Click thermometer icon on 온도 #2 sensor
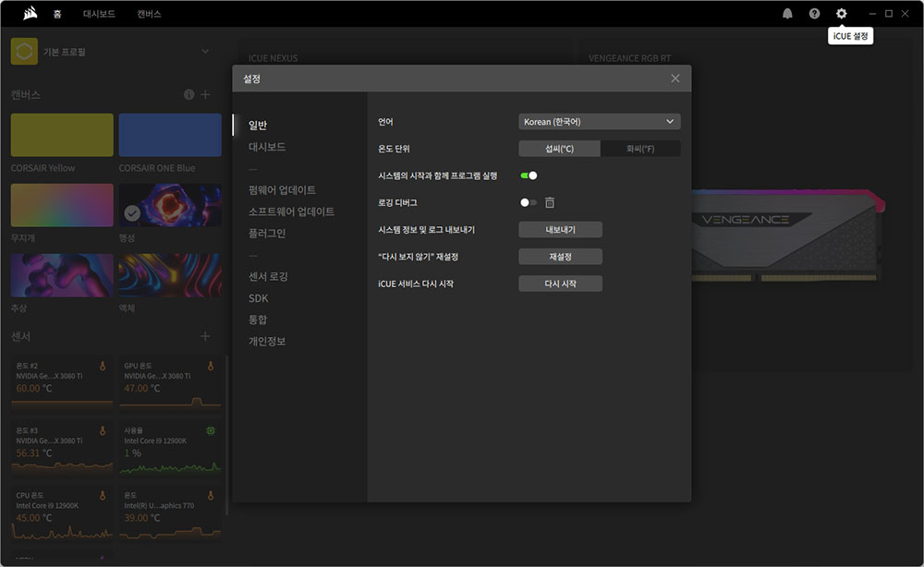The image size is (924, 567). [x=103, y=367]
